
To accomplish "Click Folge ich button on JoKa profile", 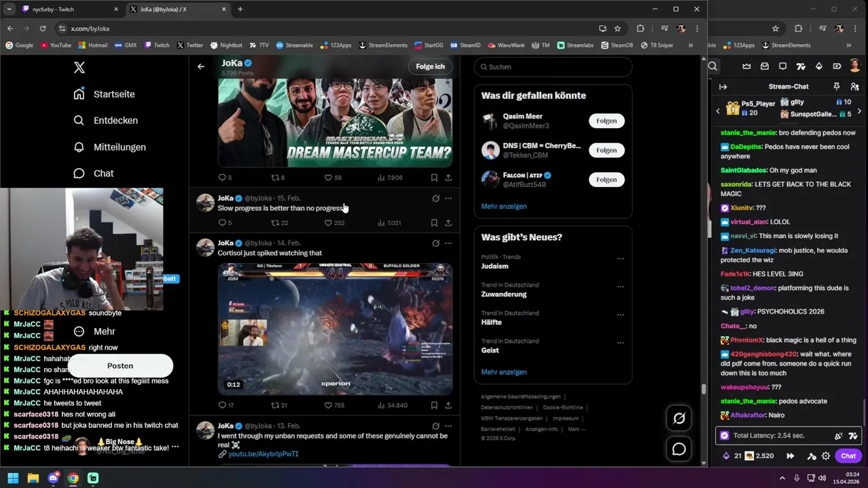I will tap(430, 66).
